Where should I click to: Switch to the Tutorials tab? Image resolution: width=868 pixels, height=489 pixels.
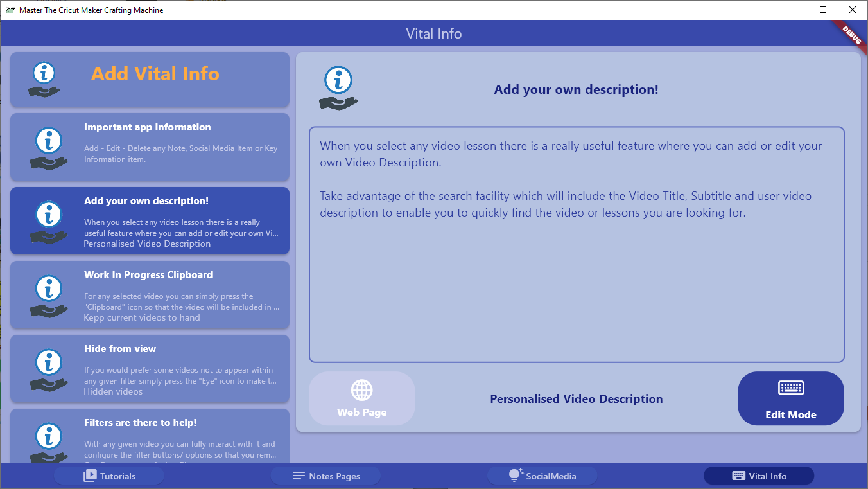coord(108,476)
